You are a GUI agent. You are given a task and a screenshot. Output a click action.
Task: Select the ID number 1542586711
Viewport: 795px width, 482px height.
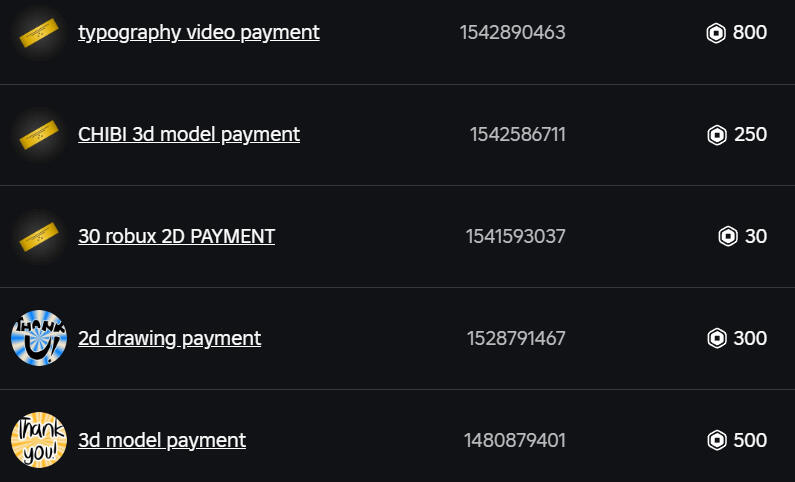517,135
